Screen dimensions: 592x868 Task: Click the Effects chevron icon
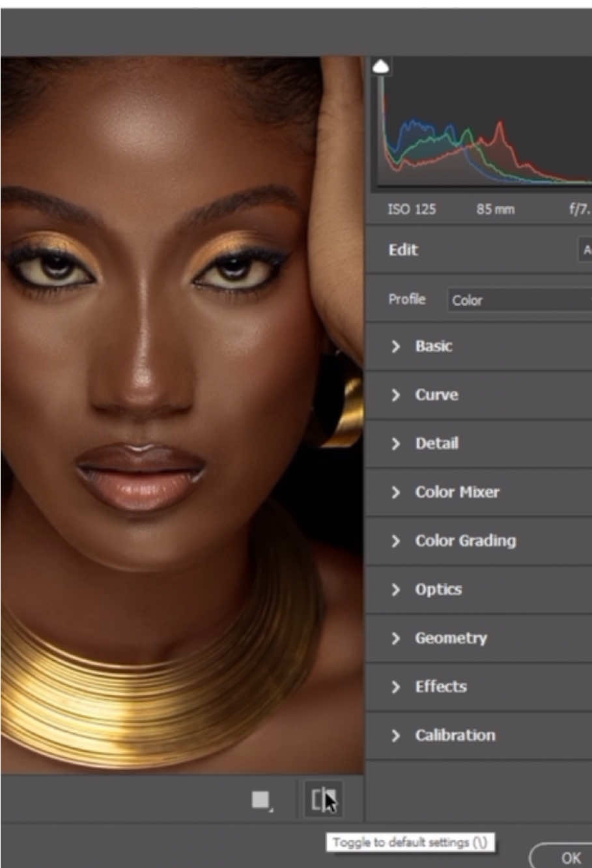[x=395, y=687]
